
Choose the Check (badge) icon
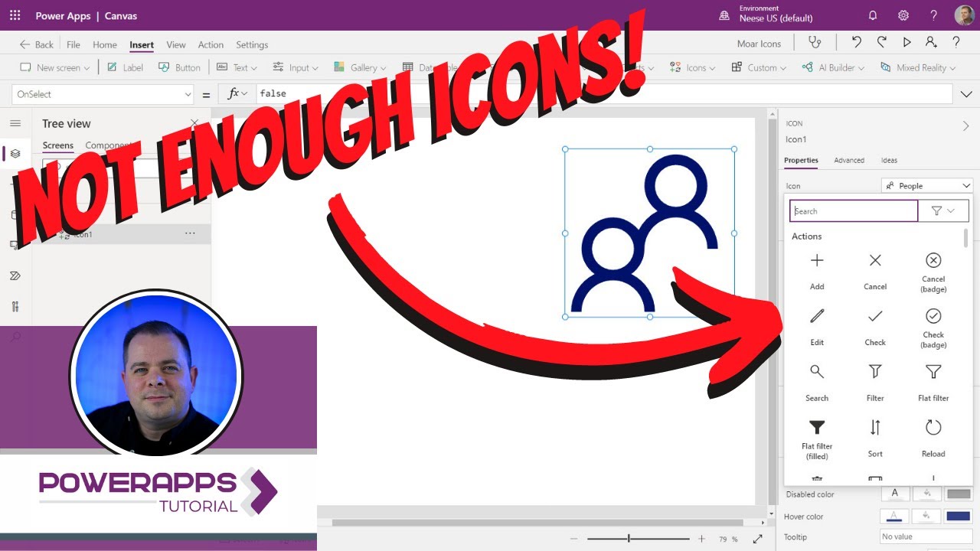coord(933,328)
